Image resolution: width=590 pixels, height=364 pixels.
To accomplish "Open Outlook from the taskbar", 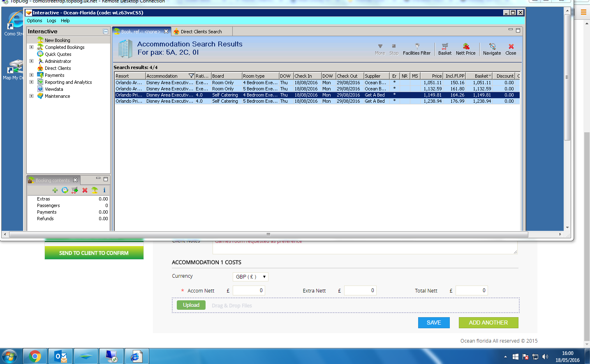I will [60, 356].
